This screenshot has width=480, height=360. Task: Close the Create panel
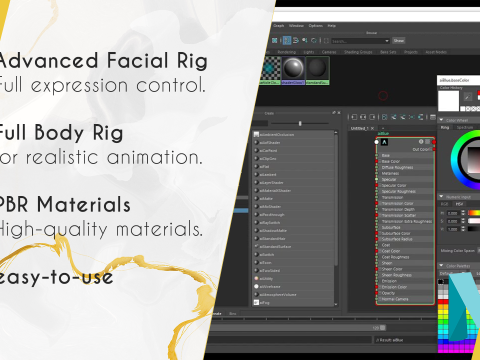tap(339, 113)
